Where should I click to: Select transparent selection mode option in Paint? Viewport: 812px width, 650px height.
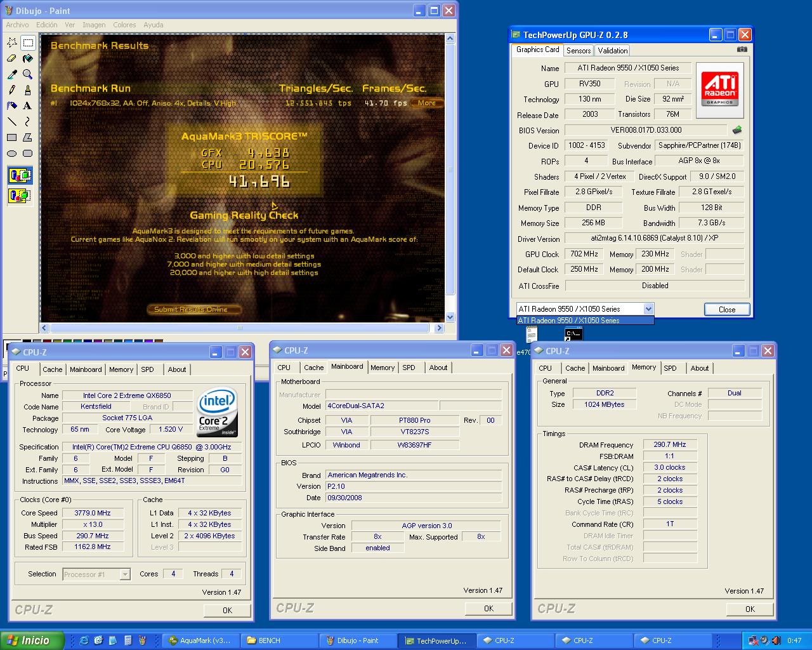20,196
